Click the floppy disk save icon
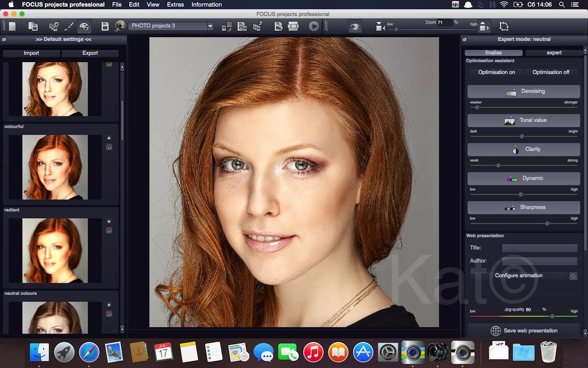Screen dimensions: 588x368 pos(105,26)
